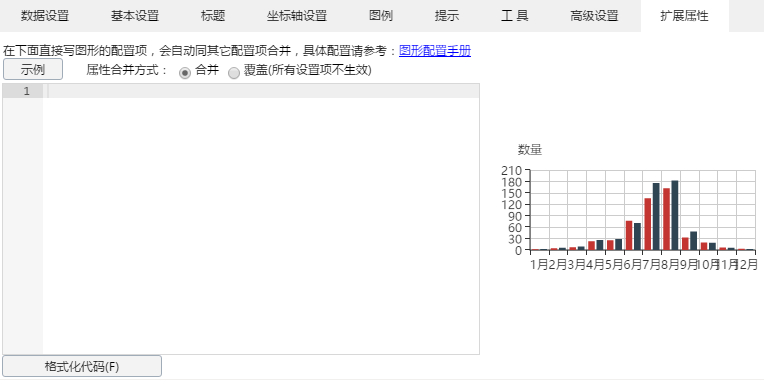
Task: Go to the 坐标轴设置 tab
Action: 297,16
